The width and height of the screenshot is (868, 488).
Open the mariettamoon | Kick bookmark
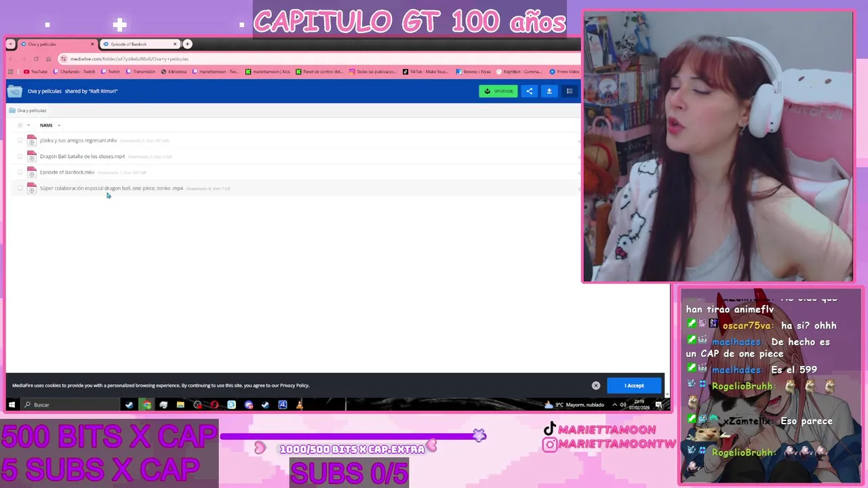267,71
